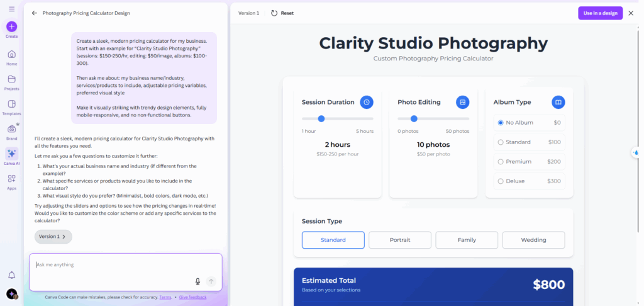Viewport: 644px width, 306px height.
Task: Click the image icon in Photo Editing card
Action: pyautogui.click(x=462, y=103)
